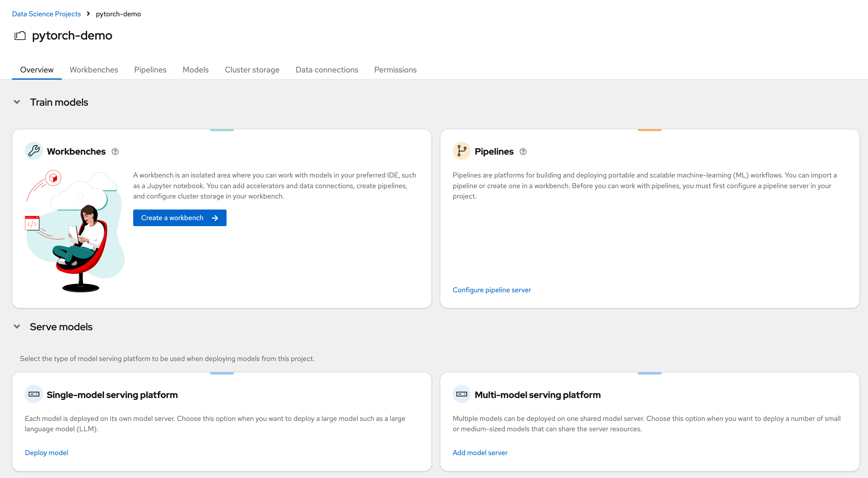
Task: Click the Pipelines branch icon
Action: (461, 151)
